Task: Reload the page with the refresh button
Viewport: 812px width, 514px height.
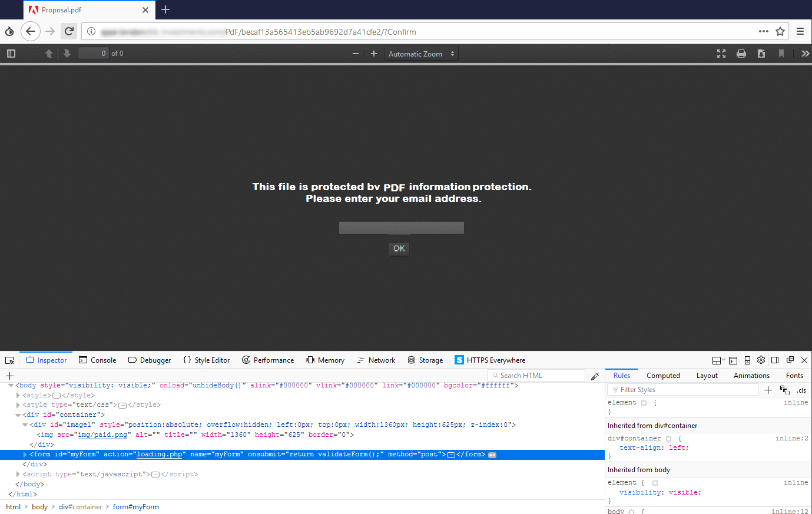Action: (x=69, y=32)
